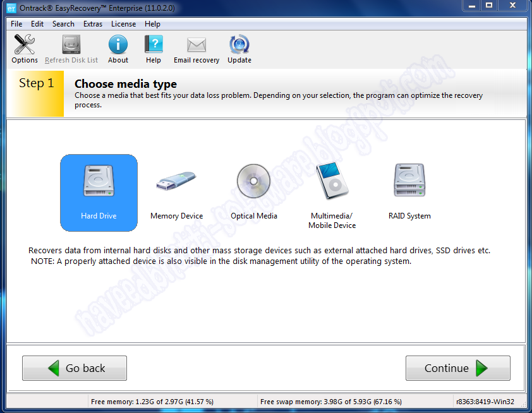The width and height of the screenshot is (532, 413).
Task: Click the Continue button
Action: coord(458,368)
